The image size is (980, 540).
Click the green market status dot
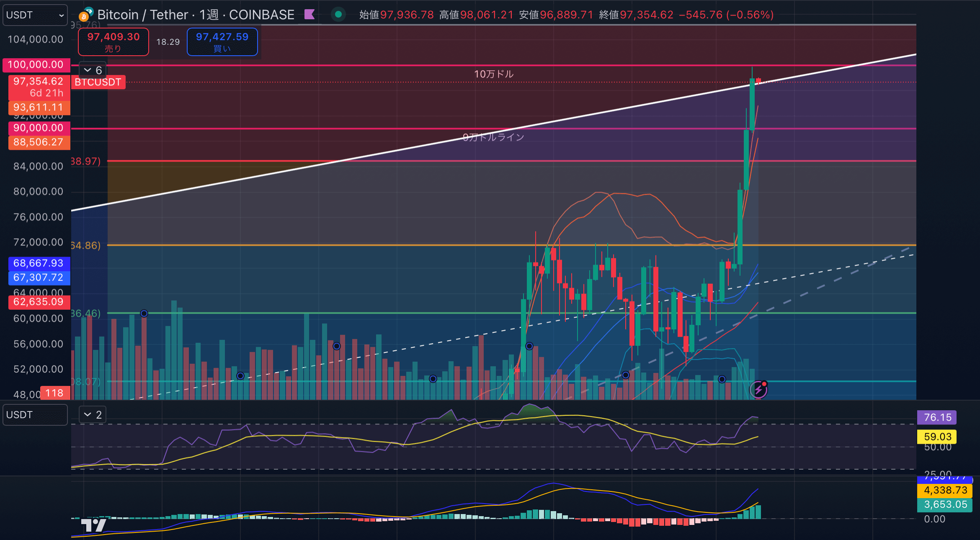pos(338,15)
